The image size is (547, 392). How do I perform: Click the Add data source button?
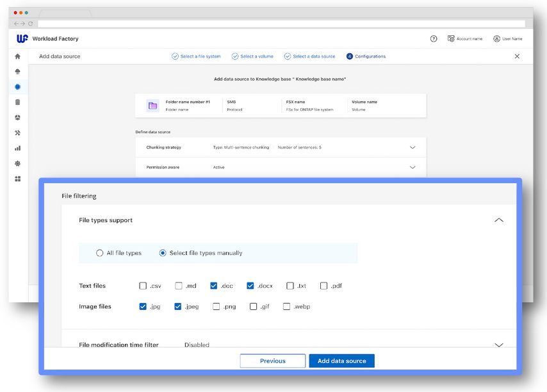(341, 361)
